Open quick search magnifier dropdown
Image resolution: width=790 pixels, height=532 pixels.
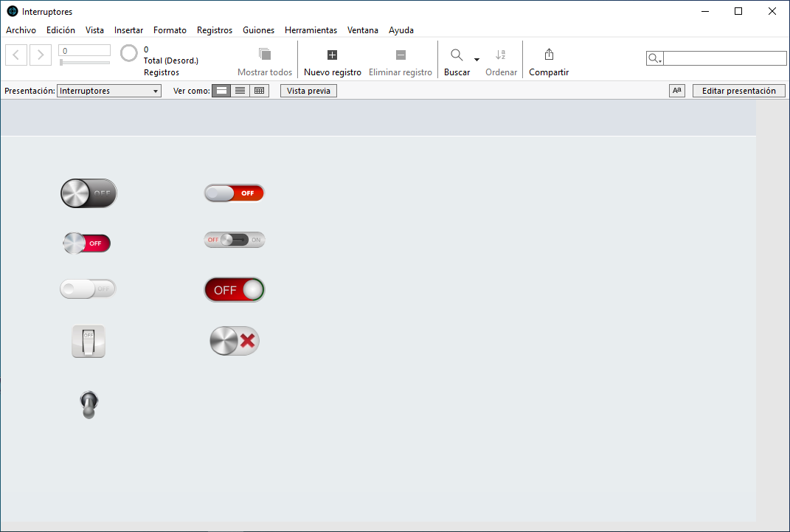[654, 58]
